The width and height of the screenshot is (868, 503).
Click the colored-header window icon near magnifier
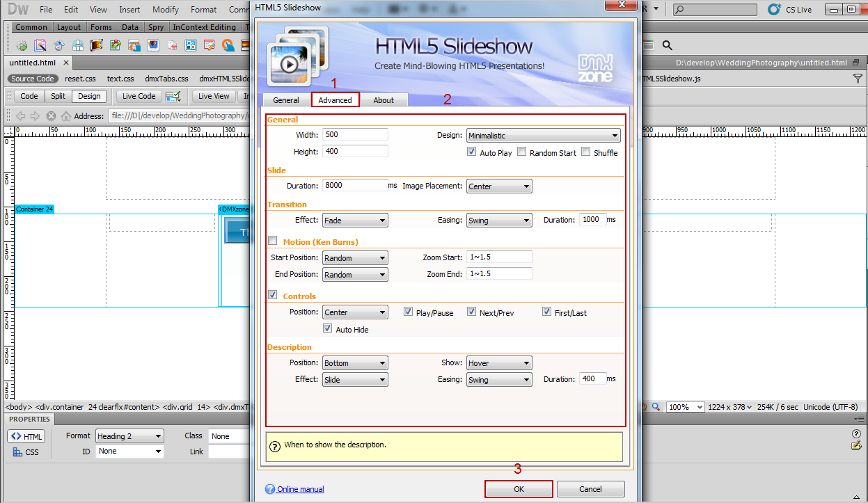648,45
